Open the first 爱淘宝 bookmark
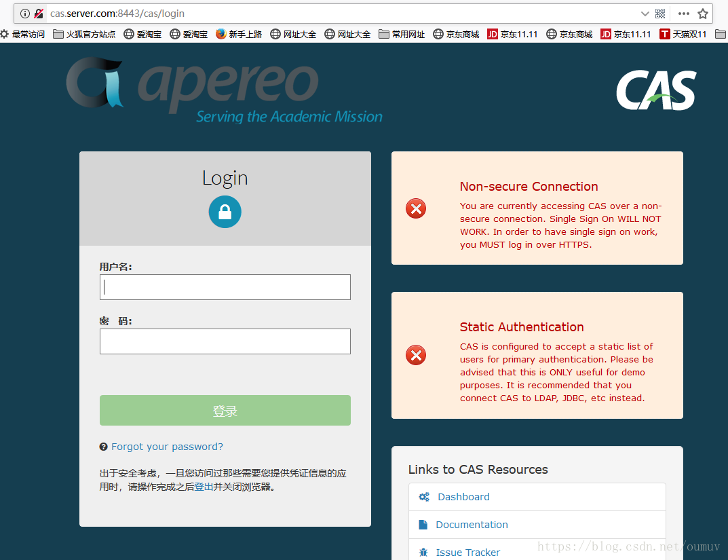This screenshot has width=728, height=560. [x=143, y=34]
